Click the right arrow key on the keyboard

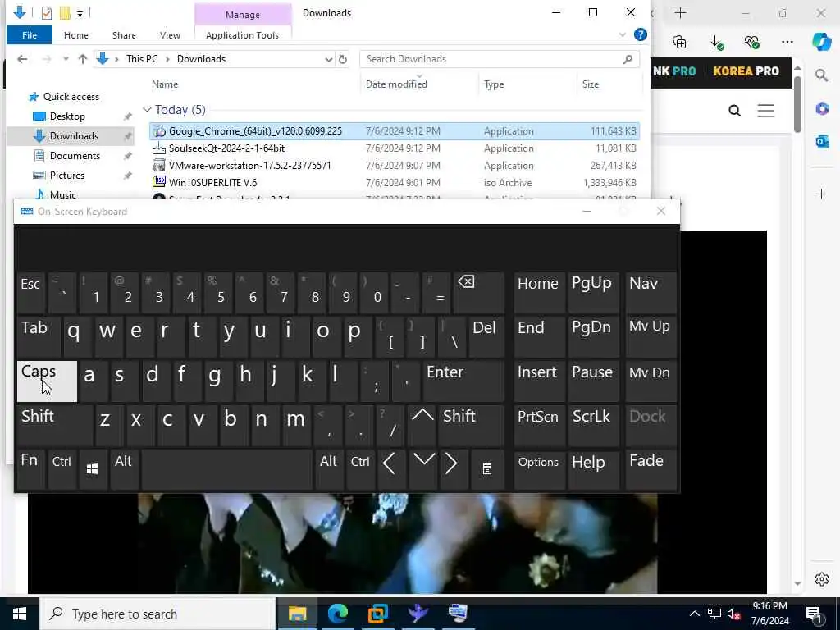[x=453, y=469]
